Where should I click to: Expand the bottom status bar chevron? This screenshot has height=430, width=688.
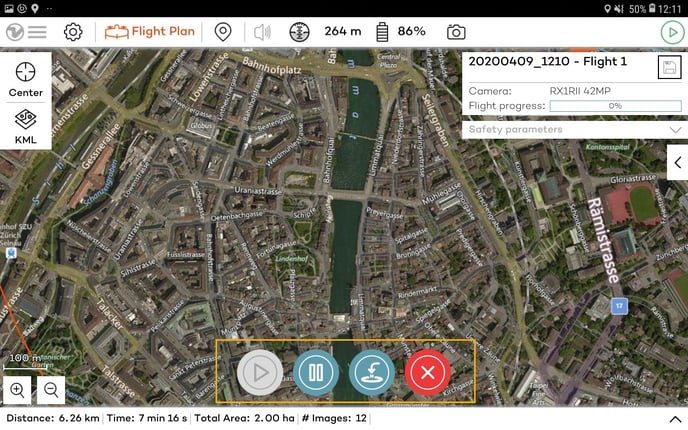675,418
